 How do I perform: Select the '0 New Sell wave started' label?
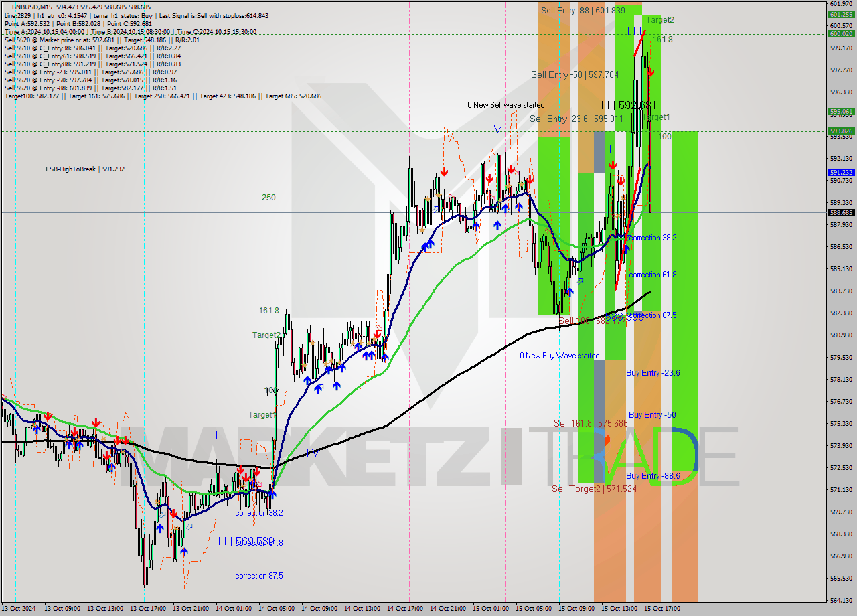[x=506, y=105]
